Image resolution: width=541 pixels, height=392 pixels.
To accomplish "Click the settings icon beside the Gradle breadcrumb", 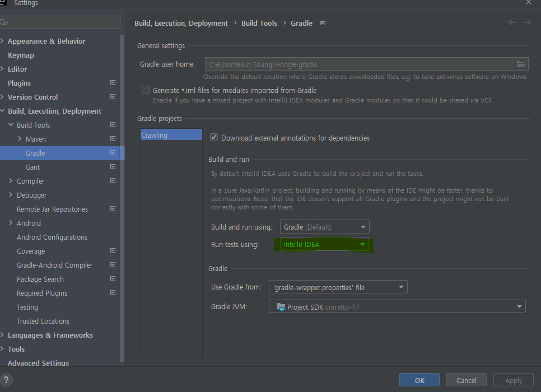I will [x=323, y=23].
